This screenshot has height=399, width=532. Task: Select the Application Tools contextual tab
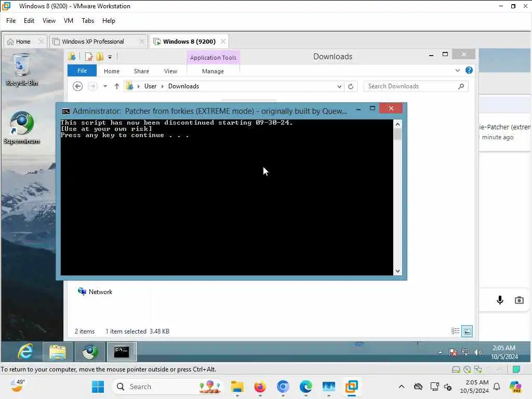[x=213, y=58]
